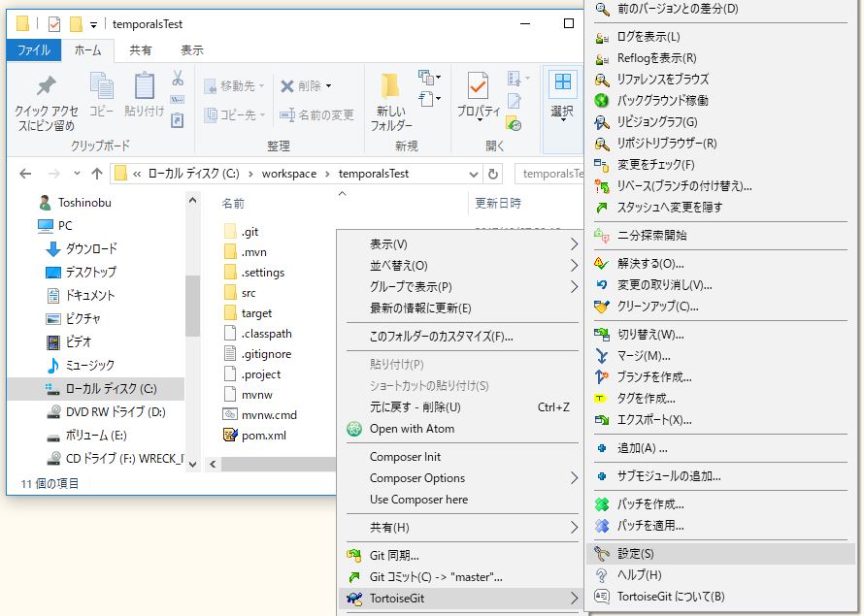Select the pom.xml file

(x=255, y=436)
